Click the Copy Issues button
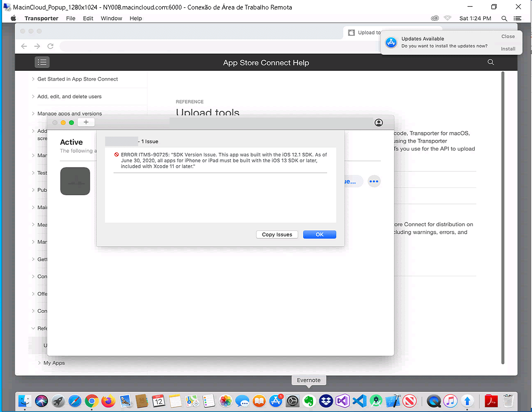 tap(277, 235)
